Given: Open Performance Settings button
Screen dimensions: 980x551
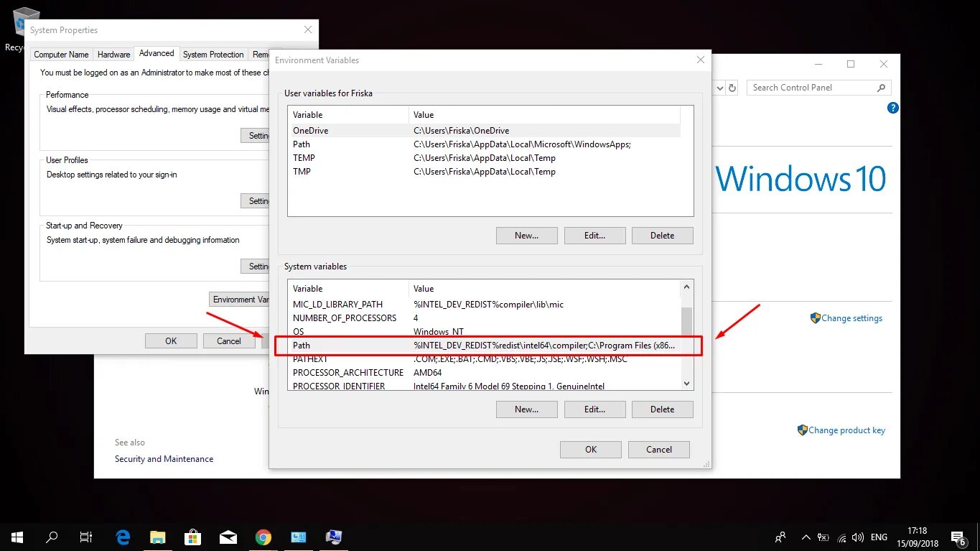Looking at the screenshot, I should [255, 136].
